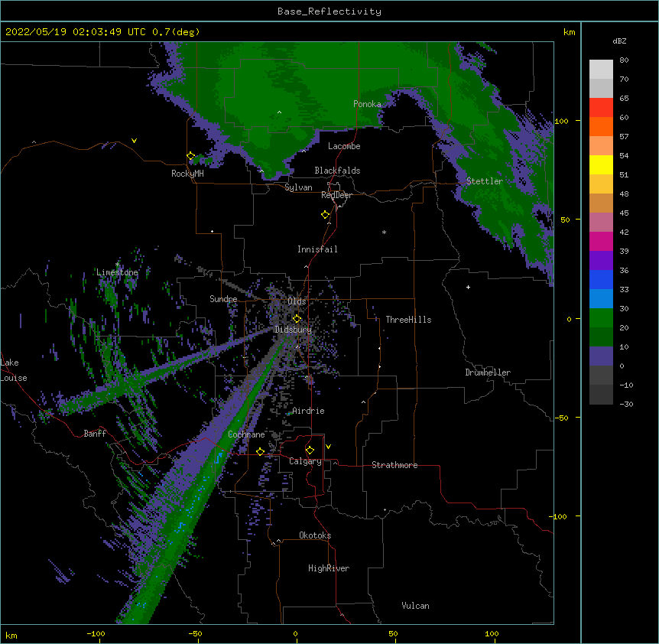Click the yellow station marker near RockyMH

pos(191,156)
